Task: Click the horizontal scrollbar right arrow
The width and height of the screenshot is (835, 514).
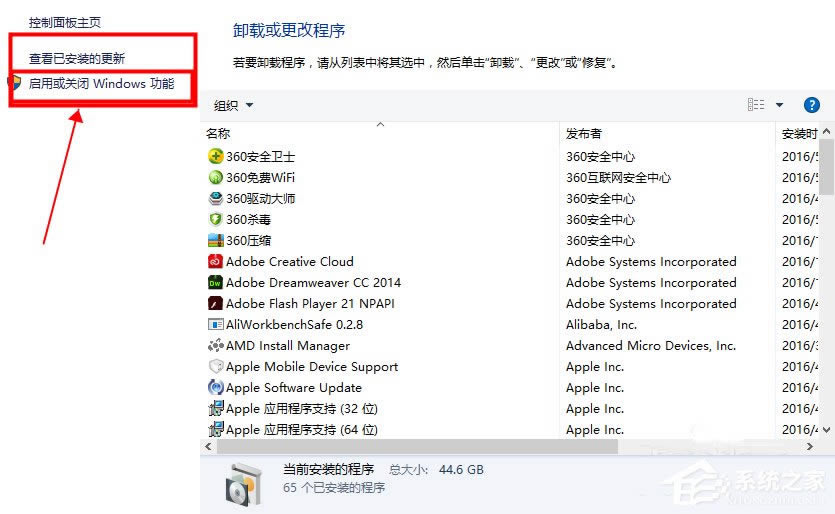Action: pyautogui.click(x=810, y=446)
